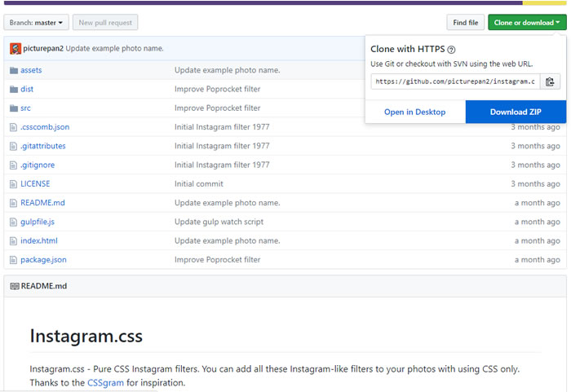Open the package.json file
571x392 pixels.
(x=43, y=259)
